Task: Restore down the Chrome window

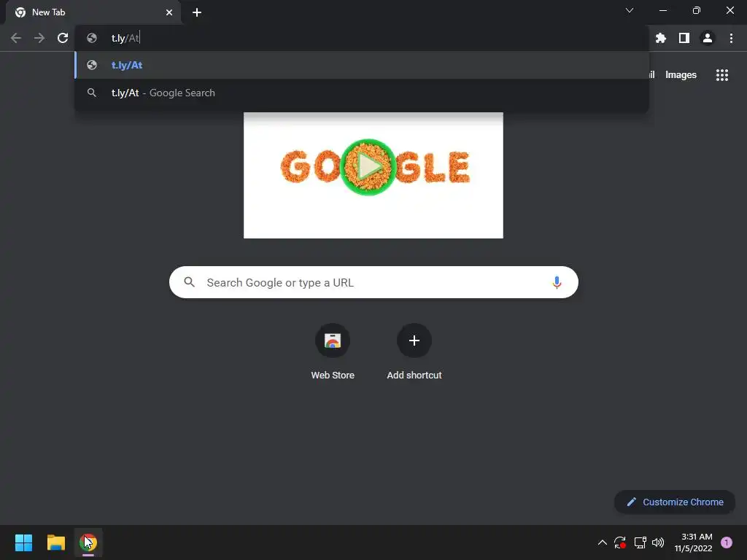Action: click(x=697, y=10)
